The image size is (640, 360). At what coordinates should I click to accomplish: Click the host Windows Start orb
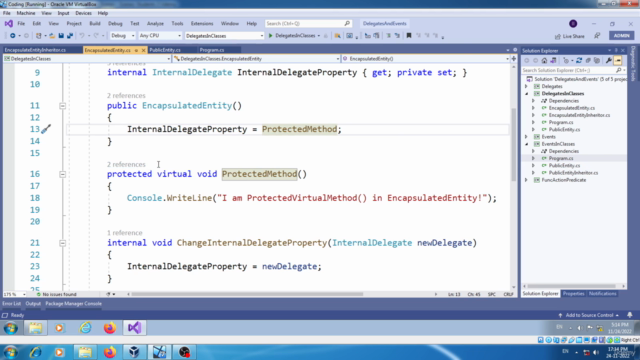[10, 352]
